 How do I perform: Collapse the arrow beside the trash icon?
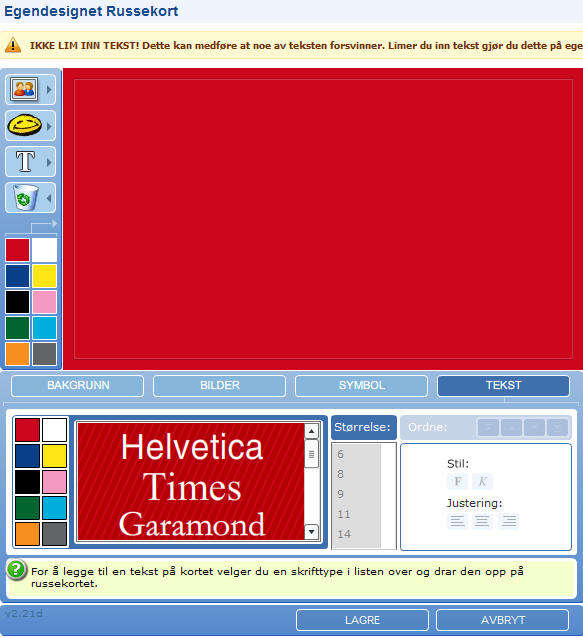pos(49,198)
